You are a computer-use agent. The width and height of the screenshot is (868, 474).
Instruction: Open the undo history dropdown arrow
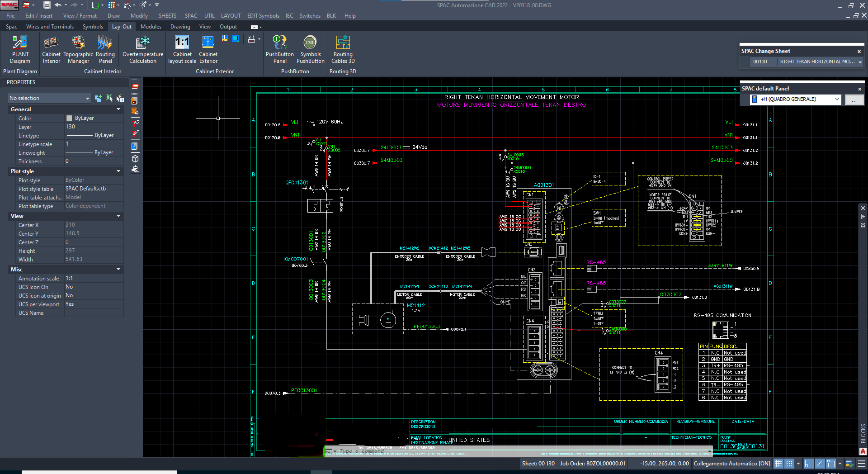tap(66, 5)
